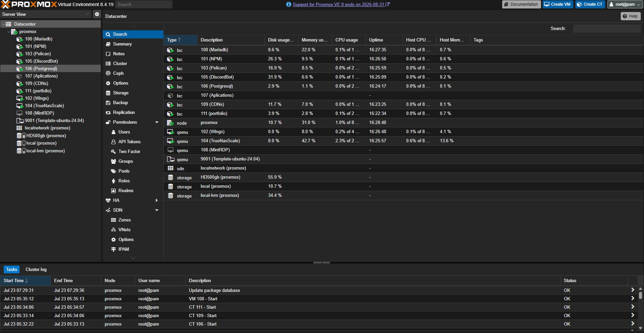Click node icon in proxmox grid row
This screenshot has width=644, height=333.
tap(170, 123)
